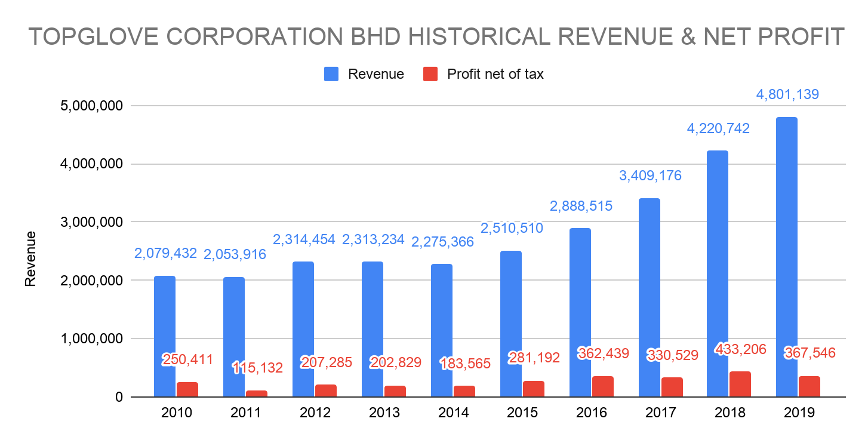Click the 2,275,366 data label
This screenshot has width=868, height=443.
pyautogui.click(x=442, y=242)
